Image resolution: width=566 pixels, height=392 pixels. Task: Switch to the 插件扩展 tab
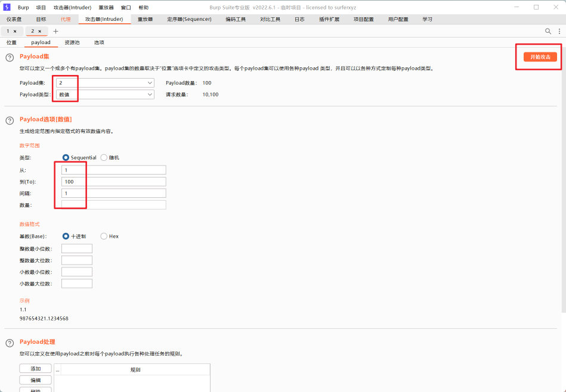pyautogui.click(x=329, y=20)
